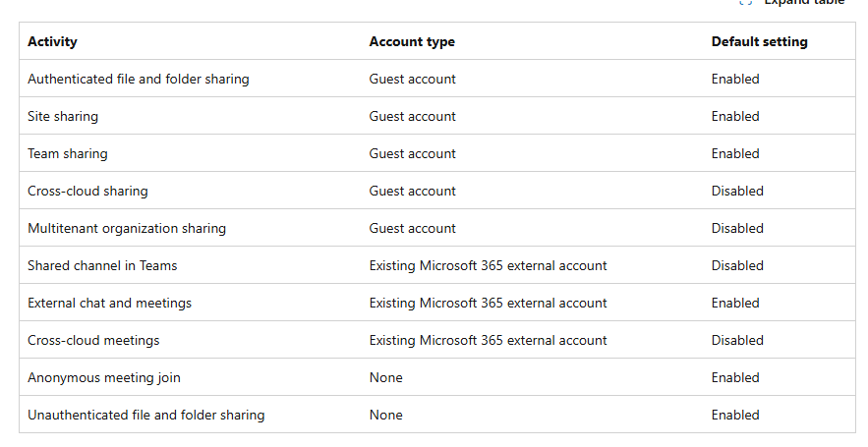
Task: Click the Default setting column header
Action: (759, 41)
